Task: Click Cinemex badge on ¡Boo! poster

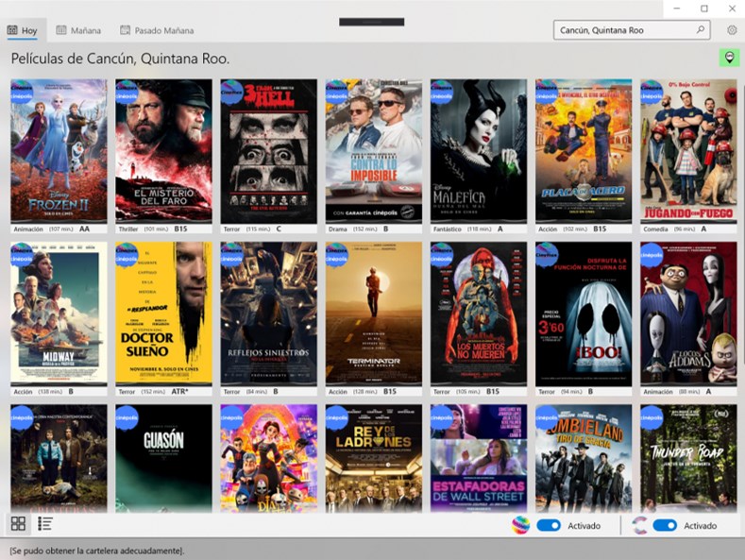Action: tap(547, 255)
